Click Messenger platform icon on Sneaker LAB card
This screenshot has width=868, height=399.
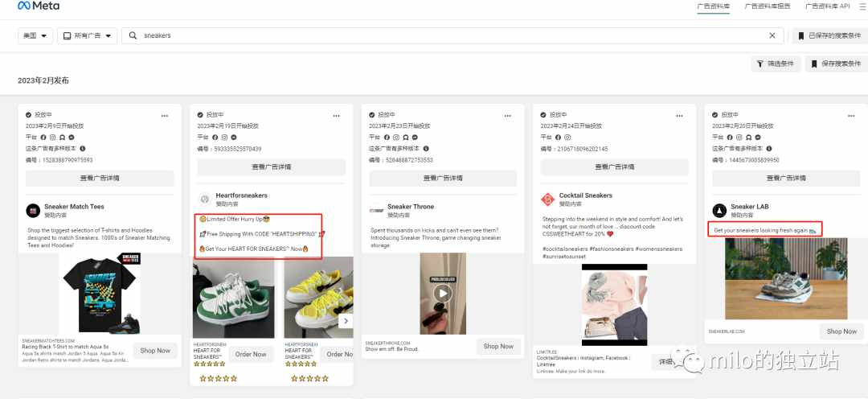759,138
